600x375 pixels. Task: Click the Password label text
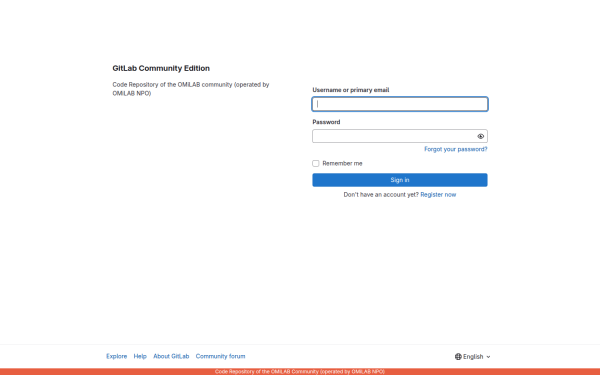(x=326, y=122)
